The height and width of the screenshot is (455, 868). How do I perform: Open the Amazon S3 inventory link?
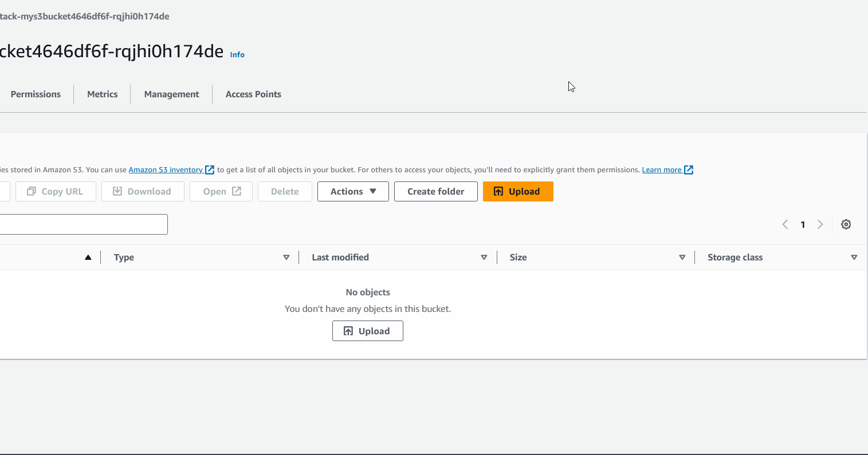tap(166, 169)
